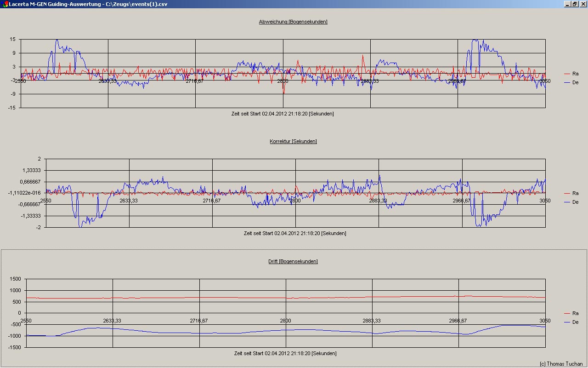Select De legend entry in Korrektur chart
Image resolution: width=588 pixels, height=368 pixels.
(575, 202)
